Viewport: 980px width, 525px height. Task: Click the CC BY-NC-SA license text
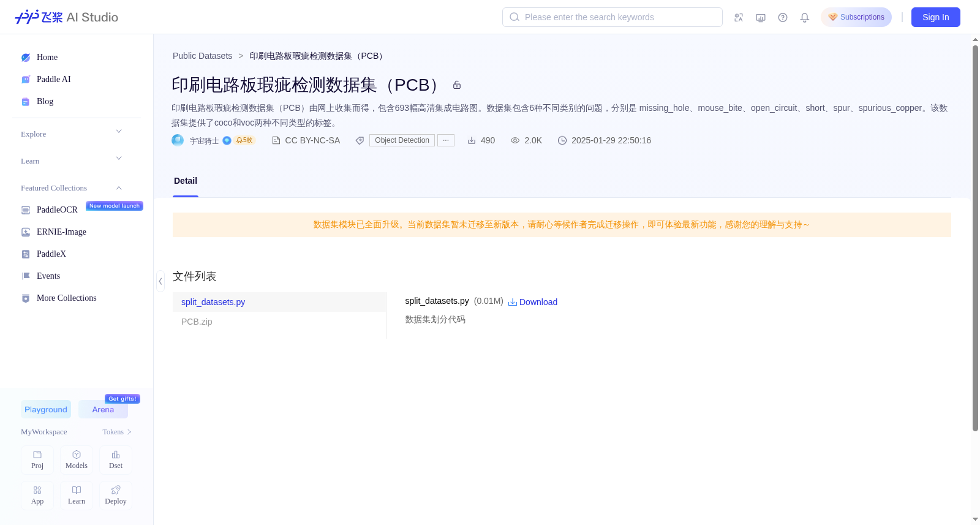click(312, 140)
